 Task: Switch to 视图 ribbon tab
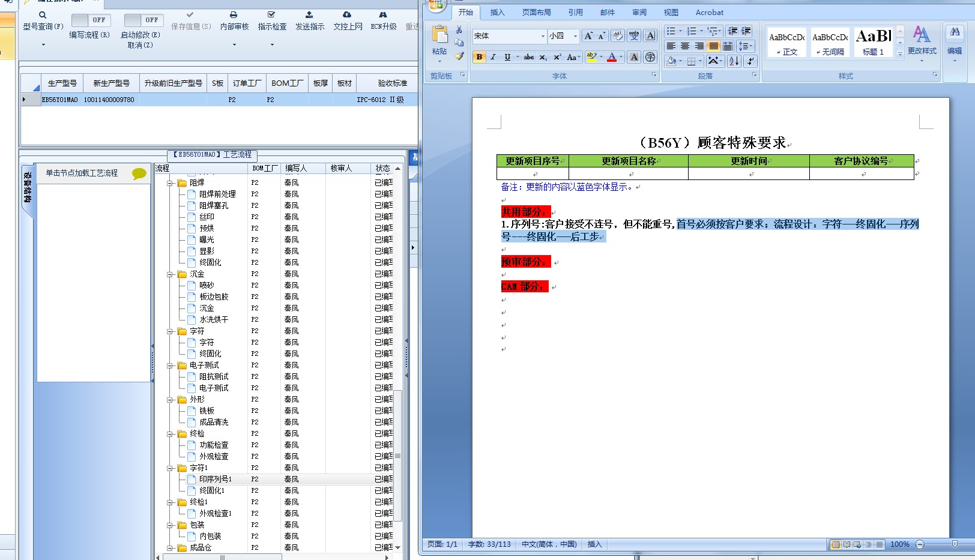(671, 13)
